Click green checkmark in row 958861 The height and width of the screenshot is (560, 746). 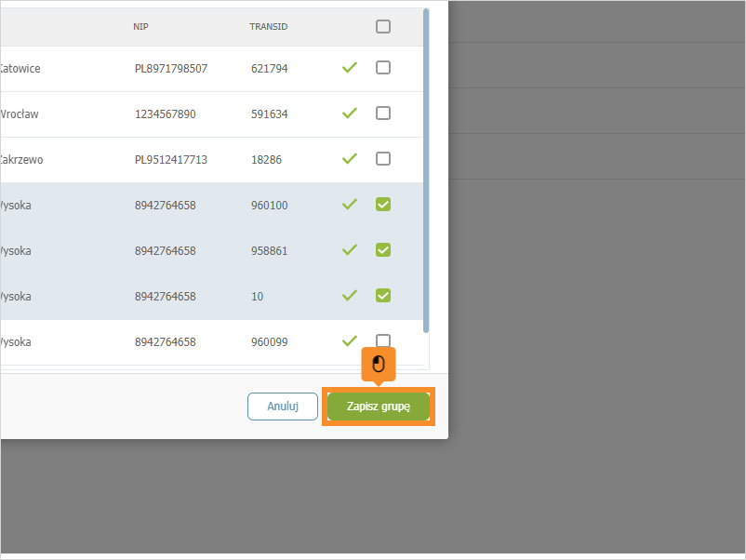coord(350,250)
